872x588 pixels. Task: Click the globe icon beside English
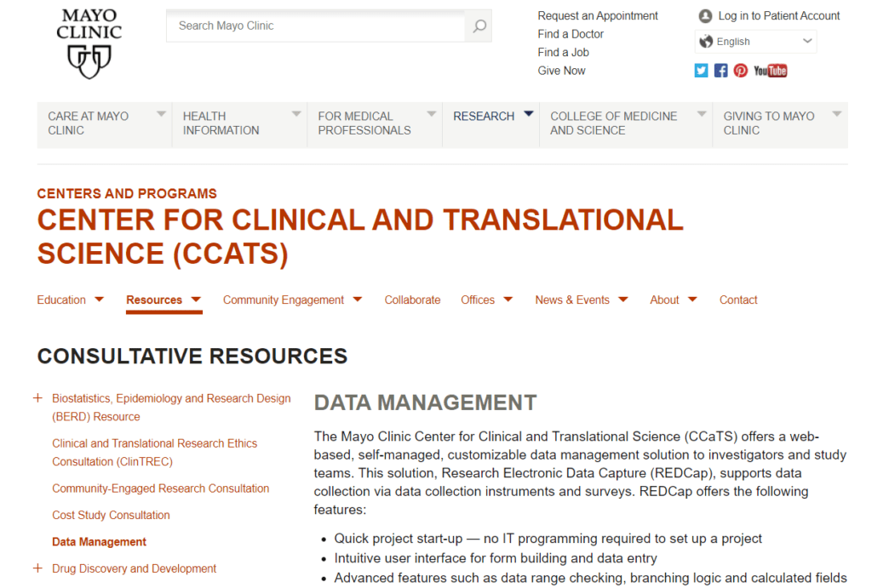coord(706,41)
